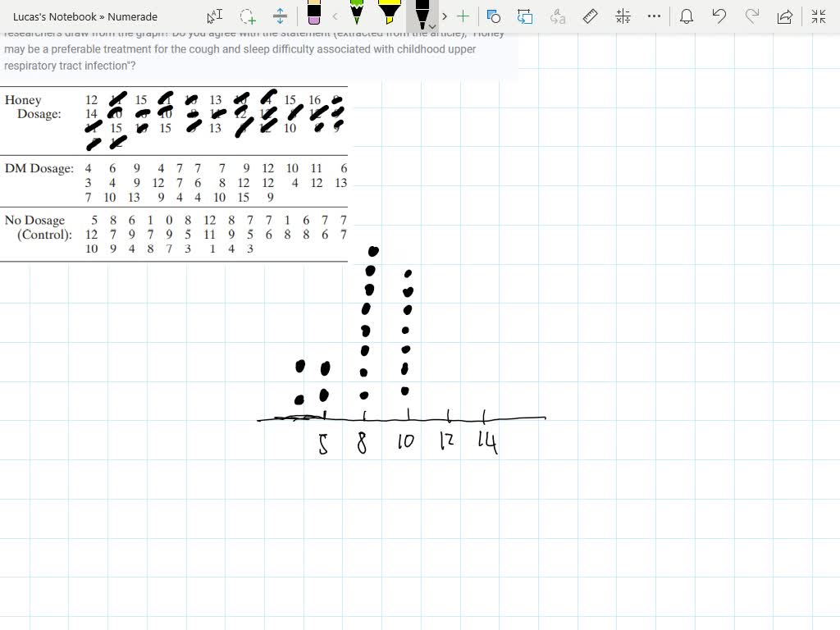Redo the last action
840x630 pixels.
(752, 16)
